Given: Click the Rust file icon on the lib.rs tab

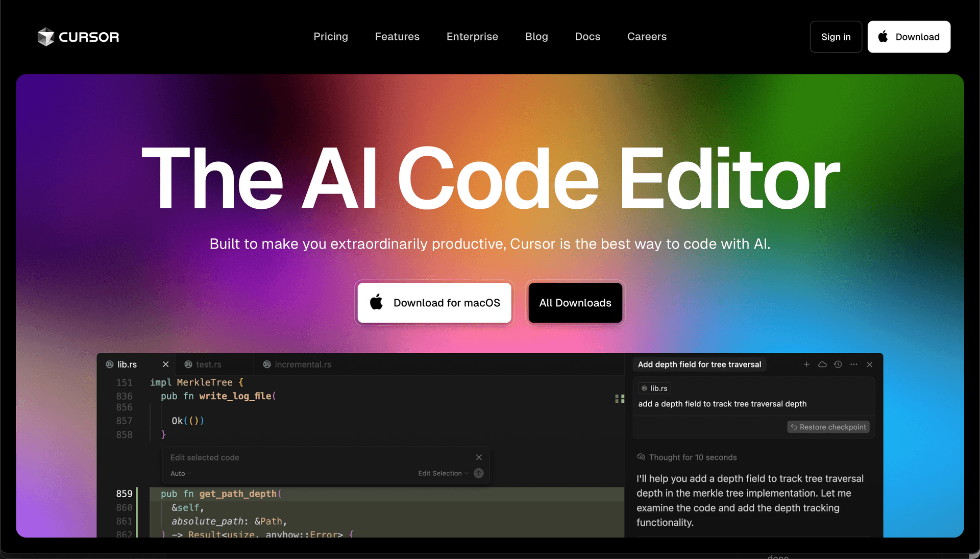Looking at the screenshot, I should (109, 364).
